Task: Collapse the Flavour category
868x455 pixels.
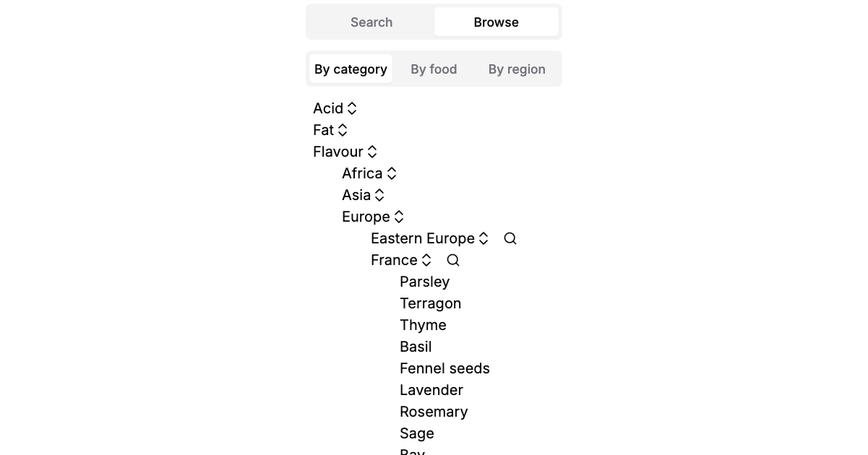Action: [371, 152]
